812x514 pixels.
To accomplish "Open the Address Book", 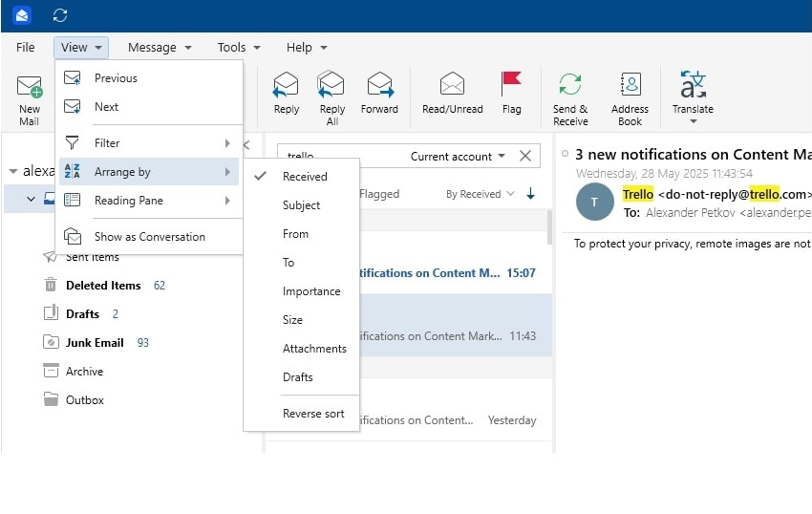I will click(x=630, y=86).
